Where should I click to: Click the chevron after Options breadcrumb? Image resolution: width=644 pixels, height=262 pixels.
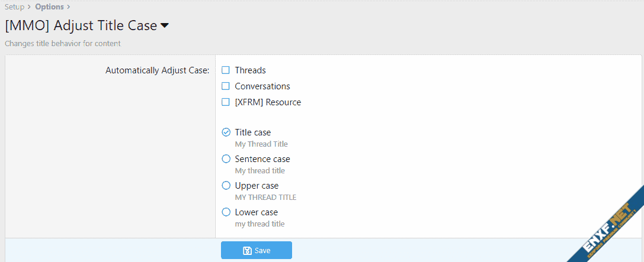click(x=68, y=7)
